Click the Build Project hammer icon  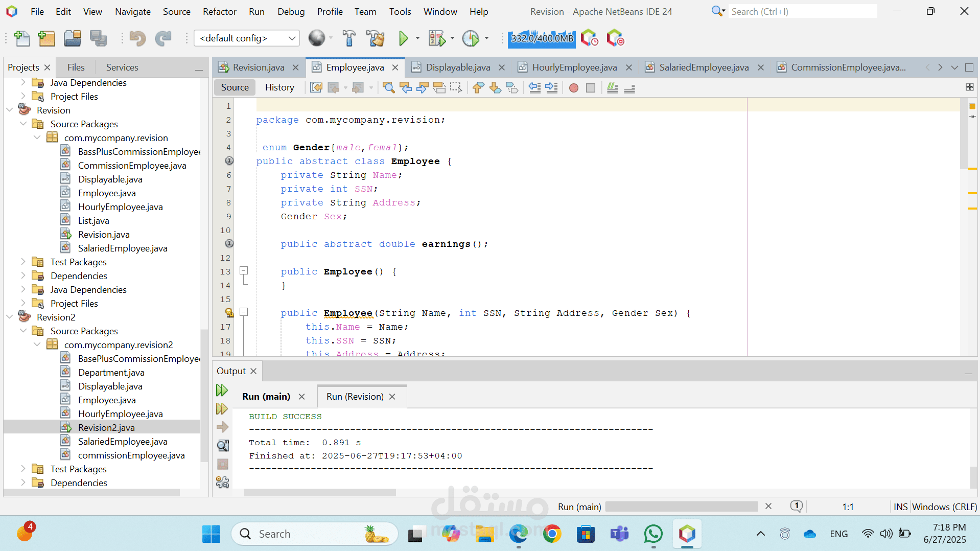[x=349, y=38]
